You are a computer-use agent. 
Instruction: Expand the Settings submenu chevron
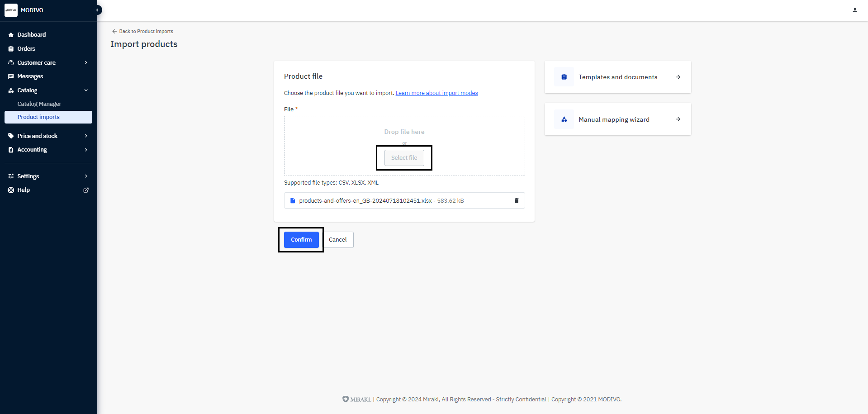[x=86, y=176]
